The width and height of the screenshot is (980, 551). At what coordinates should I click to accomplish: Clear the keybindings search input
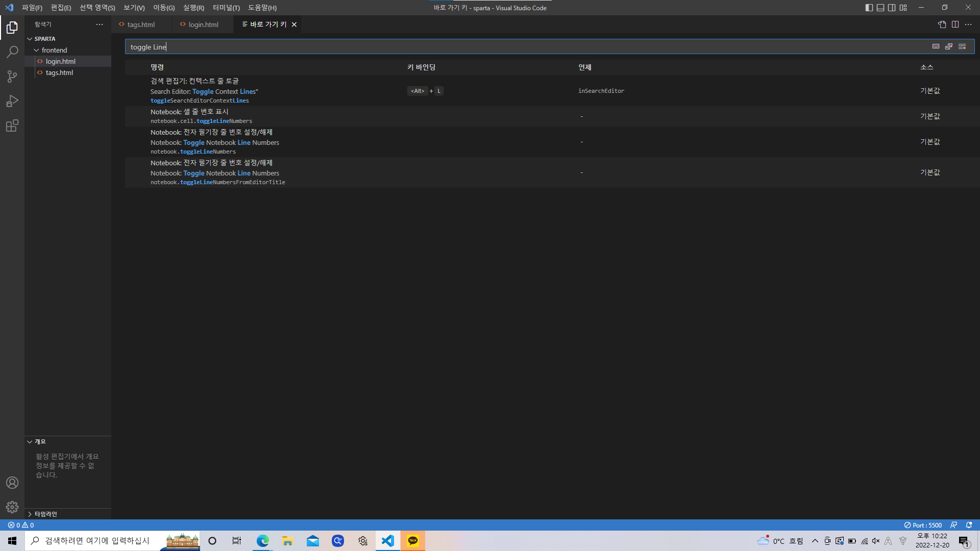tap(962, 46)
